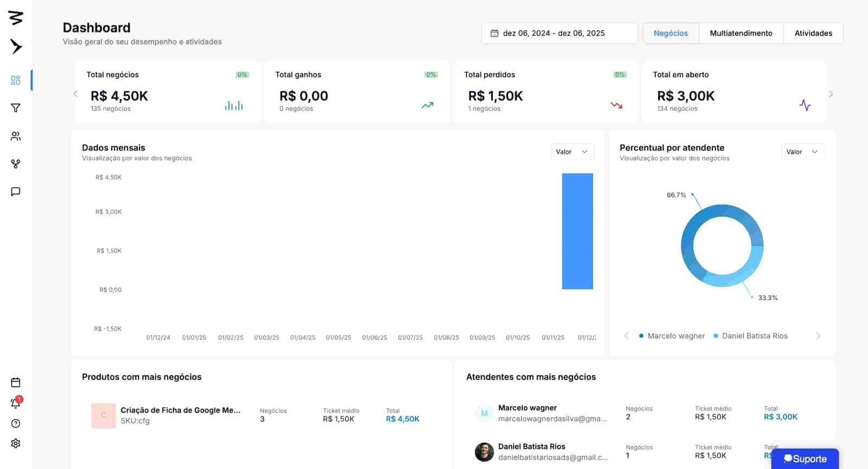The width and height of the screenshot is (868, 469).
Task: Expand Valor dropdown in Percentual por atendente
Action: [x=802, y=152]
